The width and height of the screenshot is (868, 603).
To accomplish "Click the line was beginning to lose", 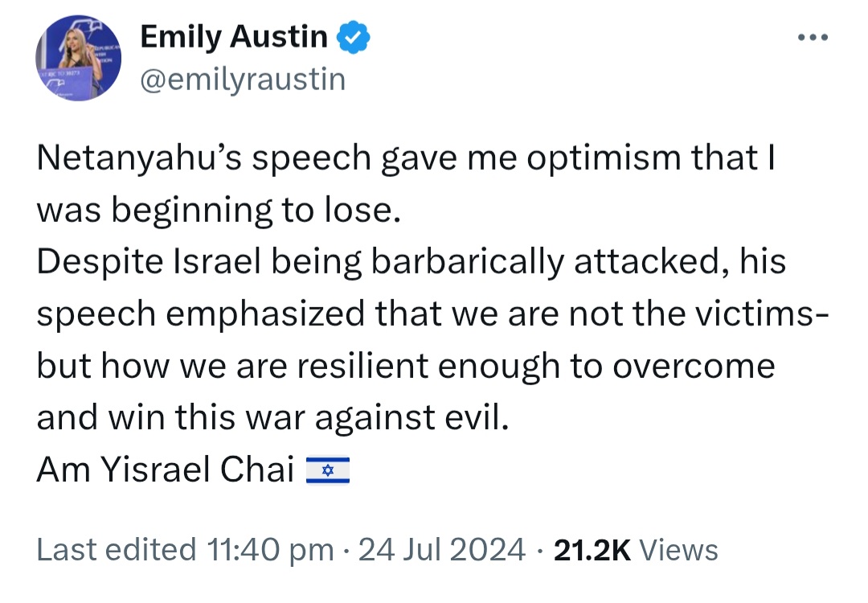I will click(218, 211).
